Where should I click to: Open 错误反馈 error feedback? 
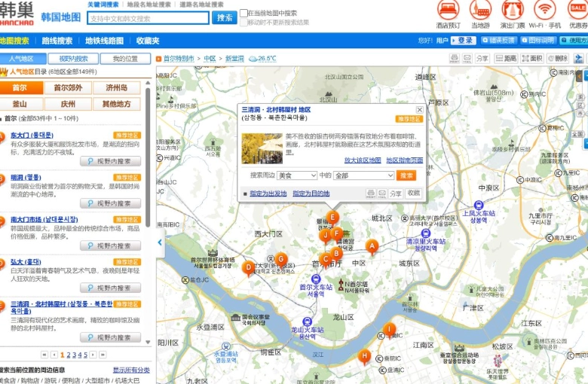[500, 40]
